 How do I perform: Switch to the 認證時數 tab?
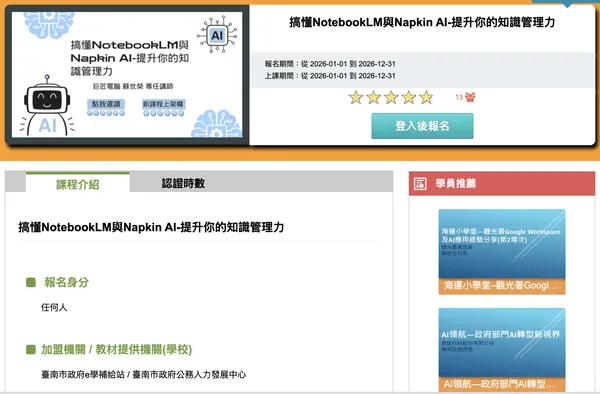(x=183, y=183)
